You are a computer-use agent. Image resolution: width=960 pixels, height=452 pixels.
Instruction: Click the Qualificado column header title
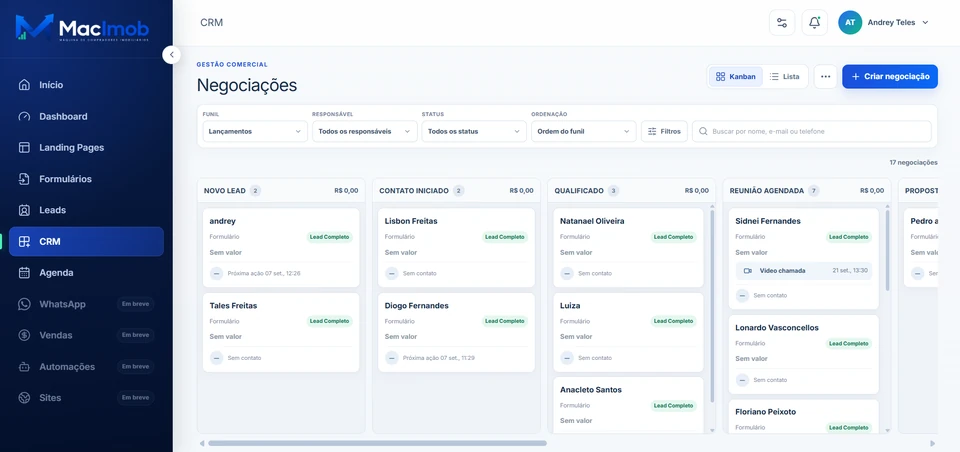click(579, 190)
